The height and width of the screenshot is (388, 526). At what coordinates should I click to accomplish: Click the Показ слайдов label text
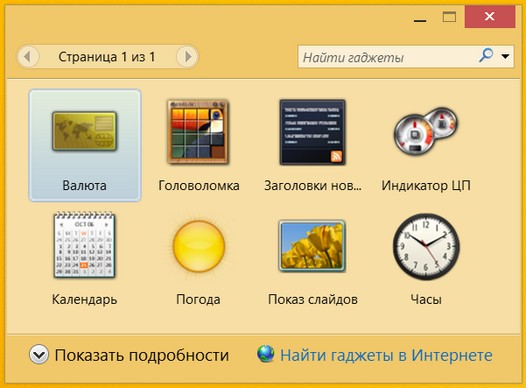coord(313,299)
